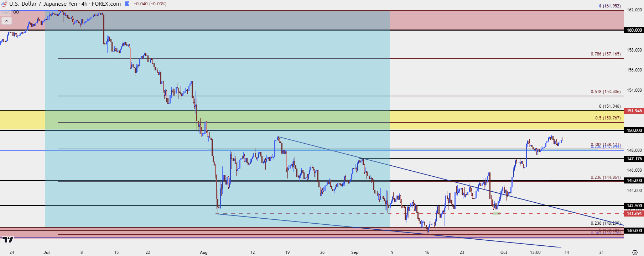Click the 0.786 (157.165) Fibonacci label
This screenshot has width=644, height=256.
tap(606, 54)
